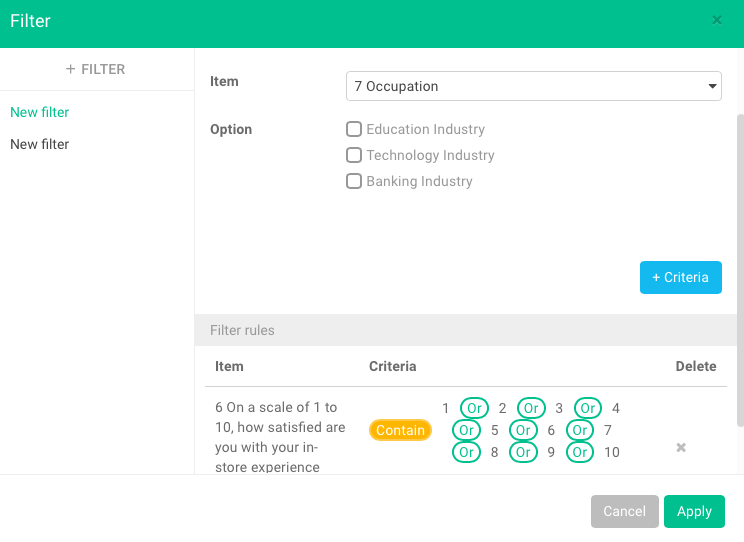Click the value 10 in criteria
The image size is (744, 542).
[x=612, y=452]
